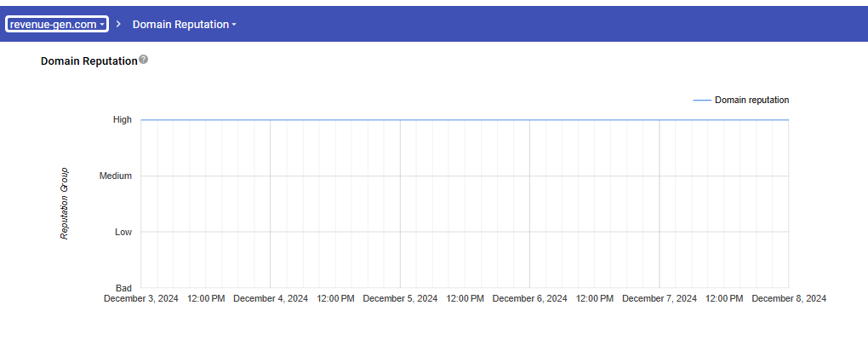The height and width of the screenshot is (340, 868).
Task: Click the Medium reputation axis label
Action: [x=116, y=176]
